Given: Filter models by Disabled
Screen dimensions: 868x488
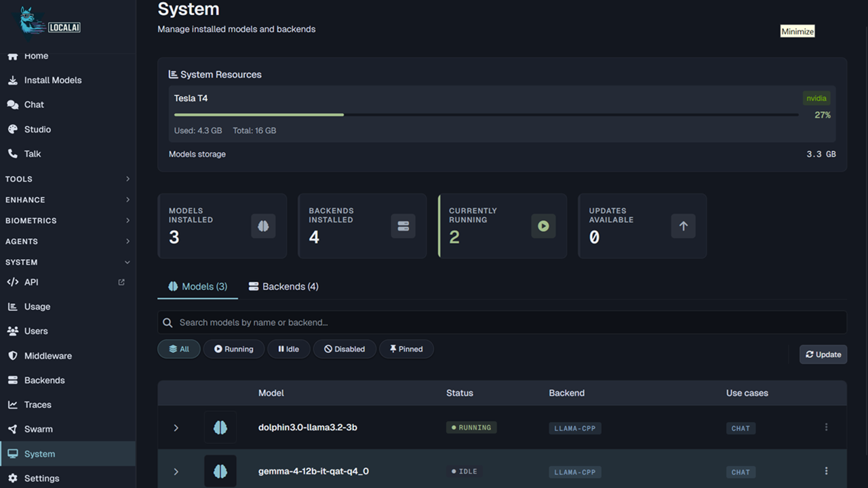Looking at the screenshot, I should click(344, 349).
